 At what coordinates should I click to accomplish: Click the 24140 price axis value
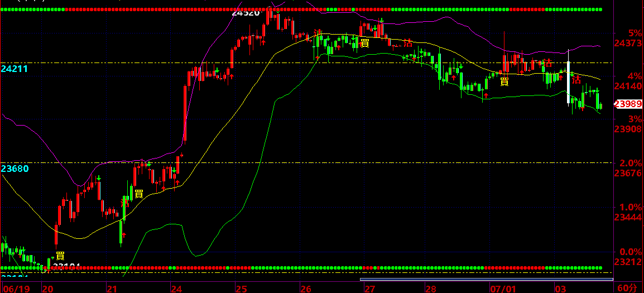pos(628,87)
